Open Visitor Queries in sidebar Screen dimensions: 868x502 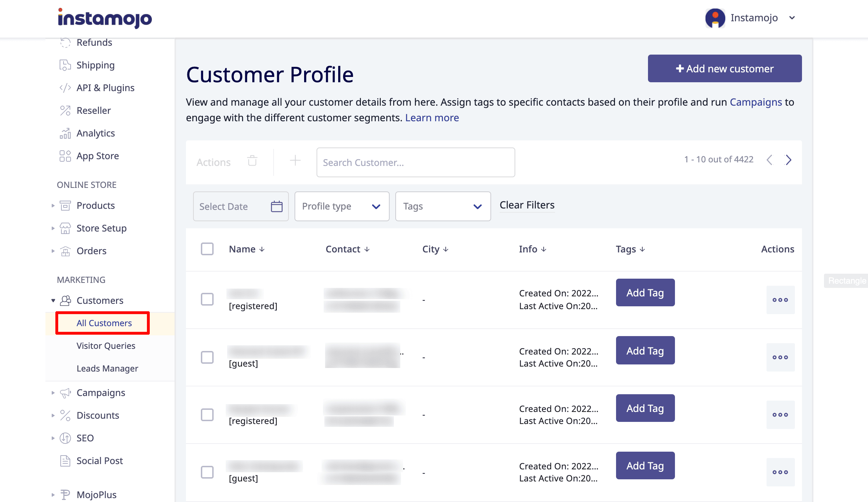106,346
